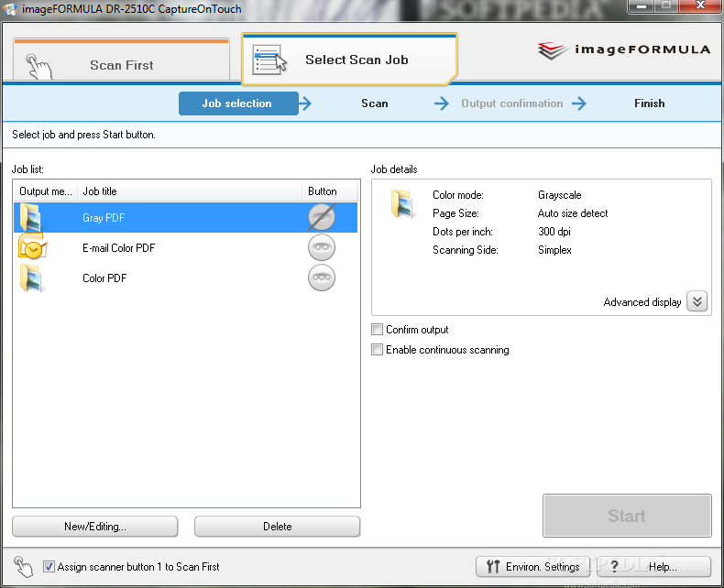
Task: Open Environ. Settings
Action: 532,567
